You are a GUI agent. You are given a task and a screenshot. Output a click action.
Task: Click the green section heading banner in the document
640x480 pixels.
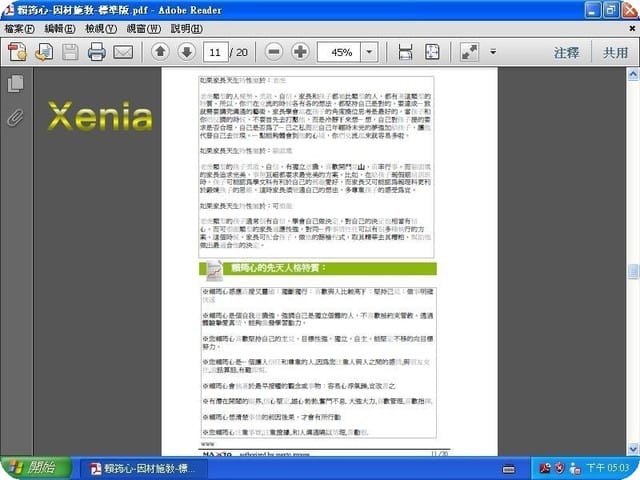(x=318, y=269)
